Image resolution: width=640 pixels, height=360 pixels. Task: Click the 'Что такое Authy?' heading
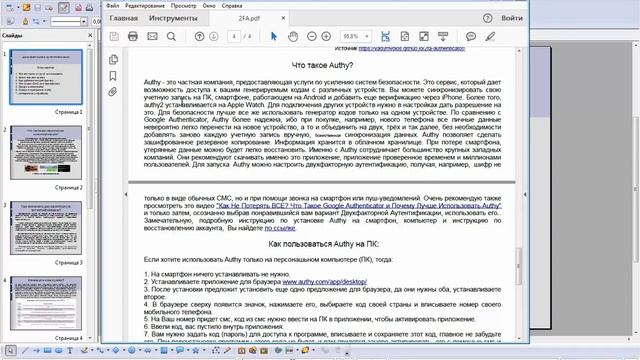tap(322, 65)
